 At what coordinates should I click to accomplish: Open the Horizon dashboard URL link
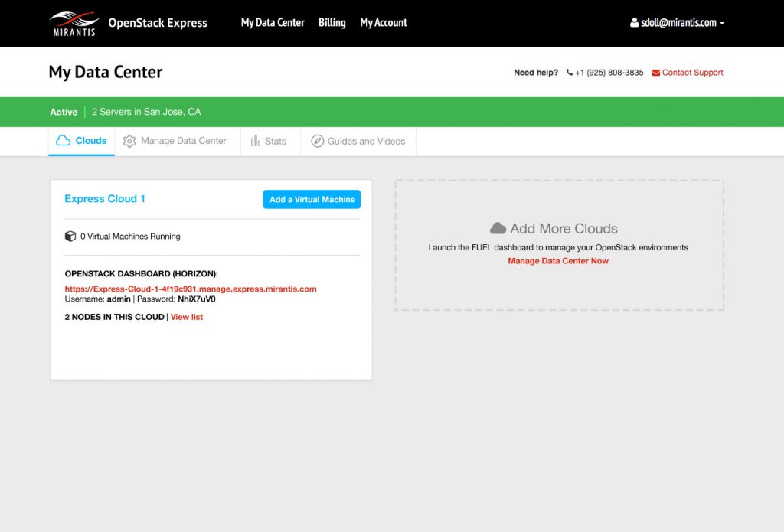(191, 289)
